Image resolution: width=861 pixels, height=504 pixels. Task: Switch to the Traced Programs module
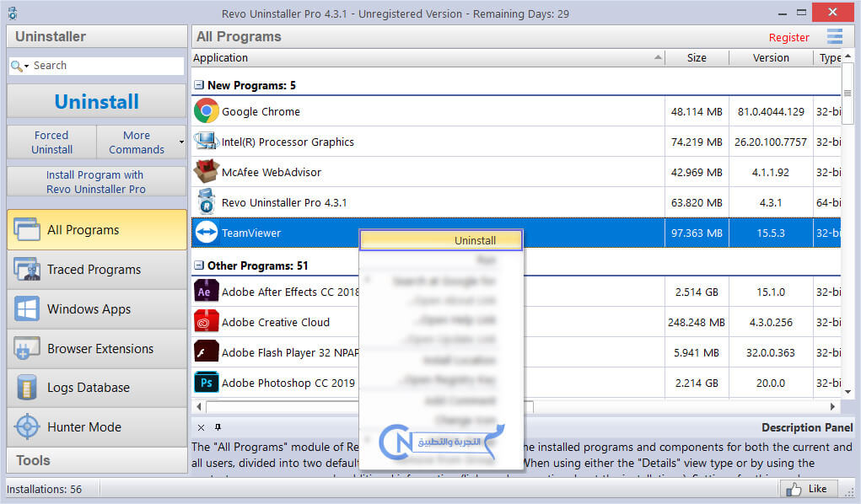(x=97, y=269)
